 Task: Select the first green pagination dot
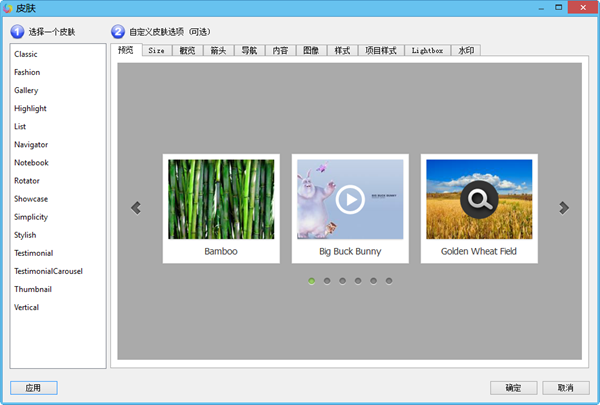tap(312, 281)
